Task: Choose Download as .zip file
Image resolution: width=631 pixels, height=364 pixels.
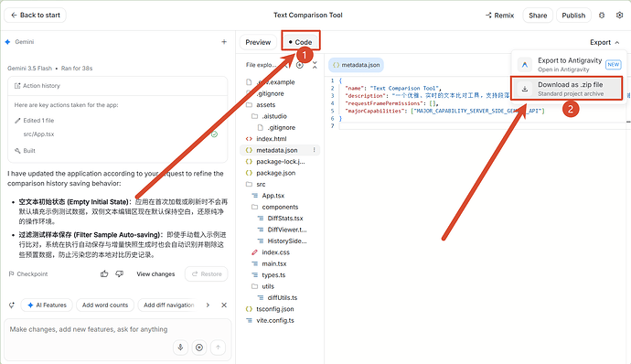Action: pos(567,89)
